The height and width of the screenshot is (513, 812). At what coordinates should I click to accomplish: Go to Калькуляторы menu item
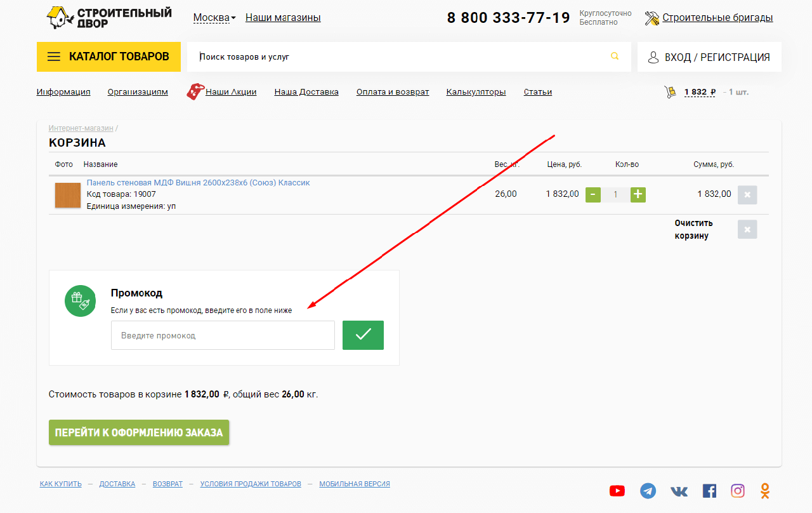click(476, 92)
